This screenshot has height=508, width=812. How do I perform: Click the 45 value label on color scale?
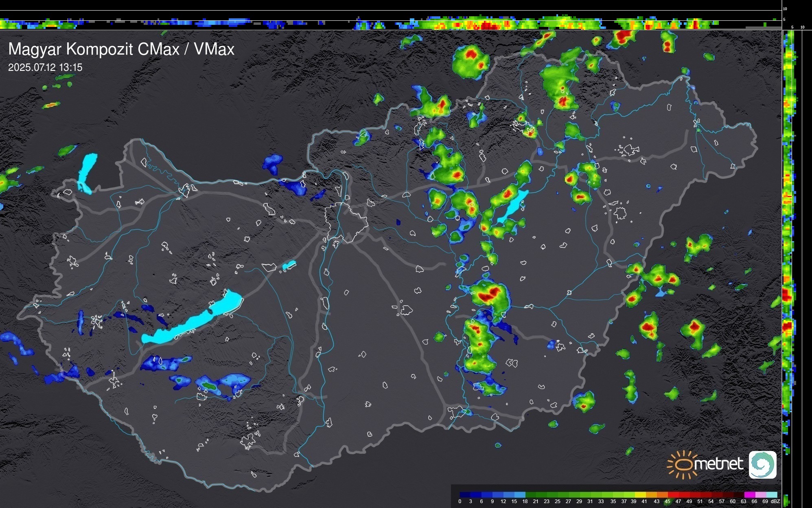coord(667,501)
